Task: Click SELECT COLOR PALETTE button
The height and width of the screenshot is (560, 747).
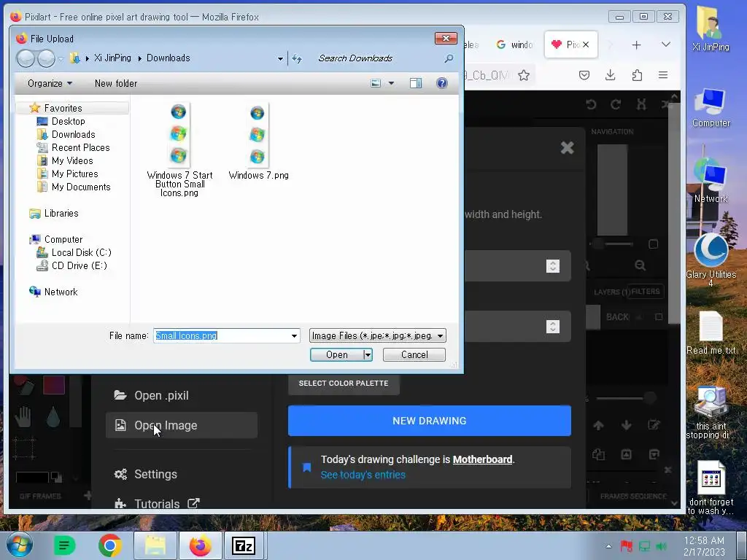Action: [344, 384]
